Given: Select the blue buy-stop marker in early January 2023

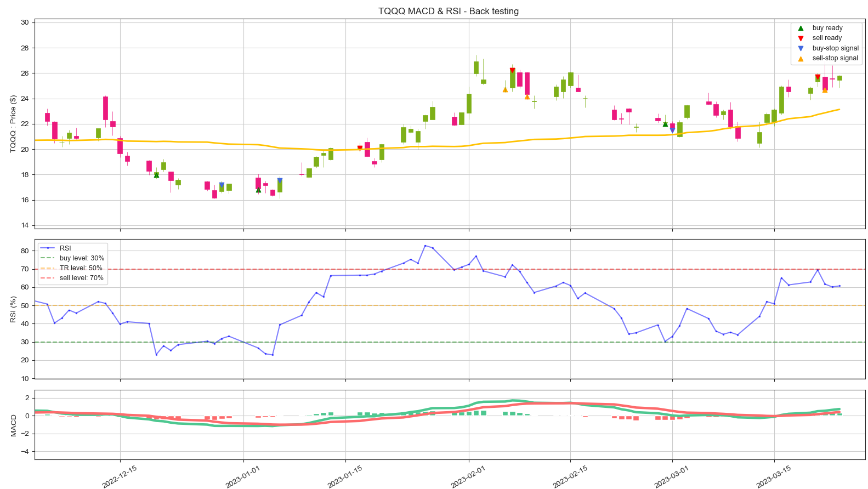Looking at the screenshot, I should (280, 180).
